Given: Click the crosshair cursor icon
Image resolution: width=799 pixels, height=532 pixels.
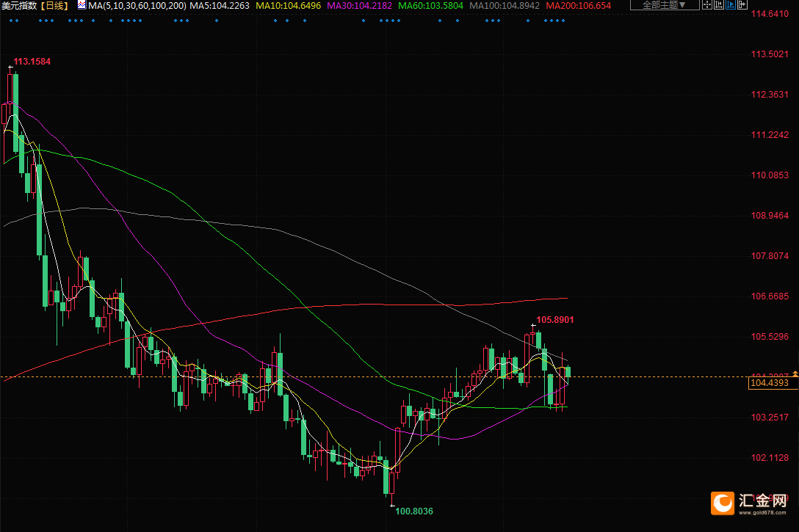Looking at the screenshot, I should click(x=707, y=4).
